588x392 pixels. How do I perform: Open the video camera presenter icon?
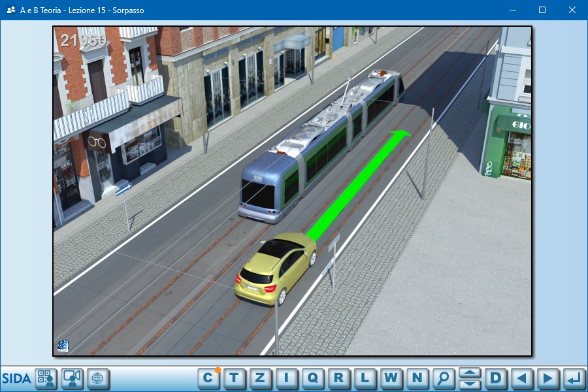[72, 378]
